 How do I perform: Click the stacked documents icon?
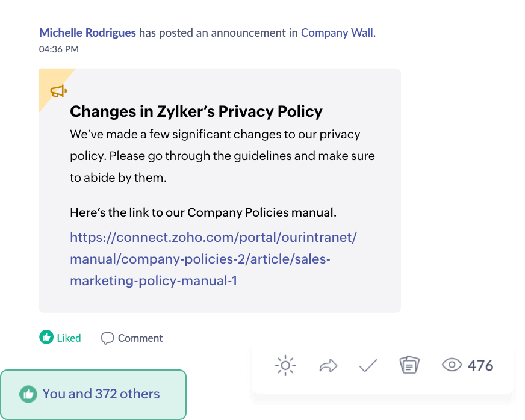point(409,365)
